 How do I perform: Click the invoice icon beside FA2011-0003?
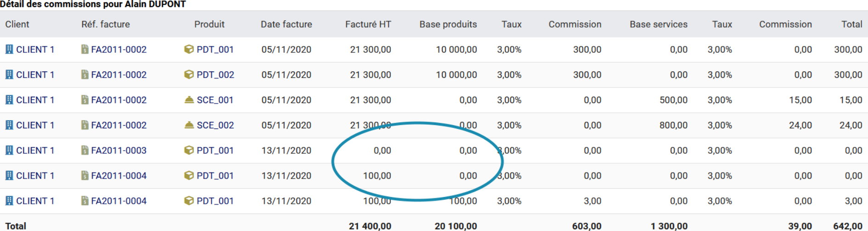click(x=85, y=150)
